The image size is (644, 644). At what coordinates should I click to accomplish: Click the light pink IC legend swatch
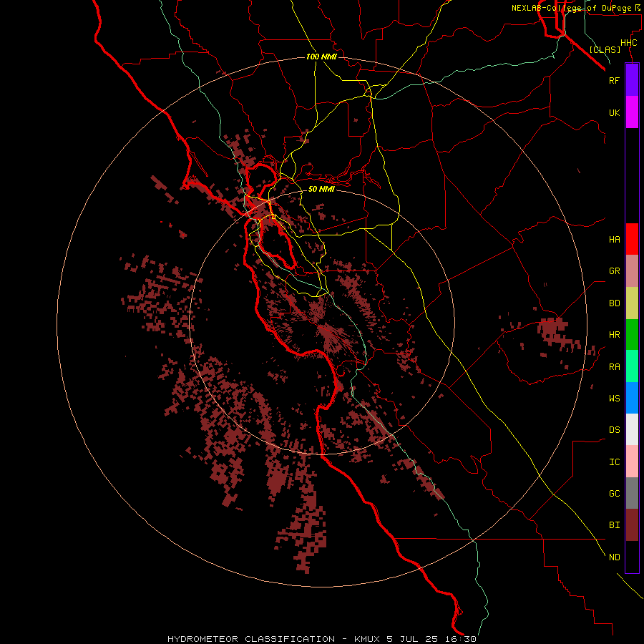(632, 462)
